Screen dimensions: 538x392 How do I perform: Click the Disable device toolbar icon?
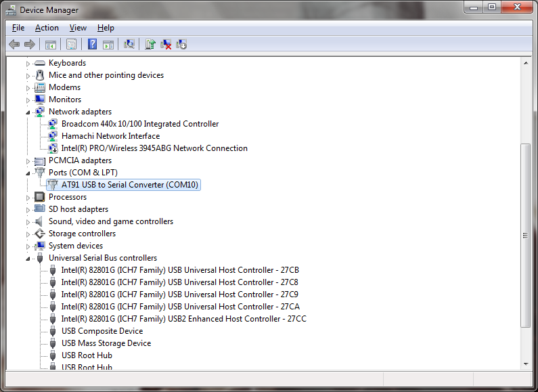click(181, 44)
